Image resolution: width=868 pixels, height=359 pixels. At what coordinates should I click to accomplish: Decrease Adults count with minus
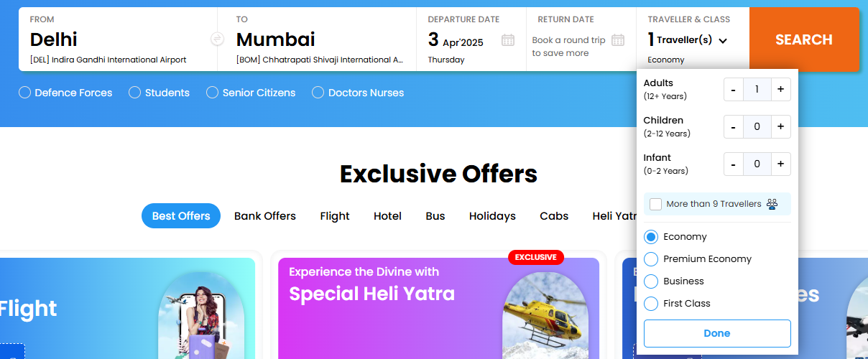click(x=733, y=90)
